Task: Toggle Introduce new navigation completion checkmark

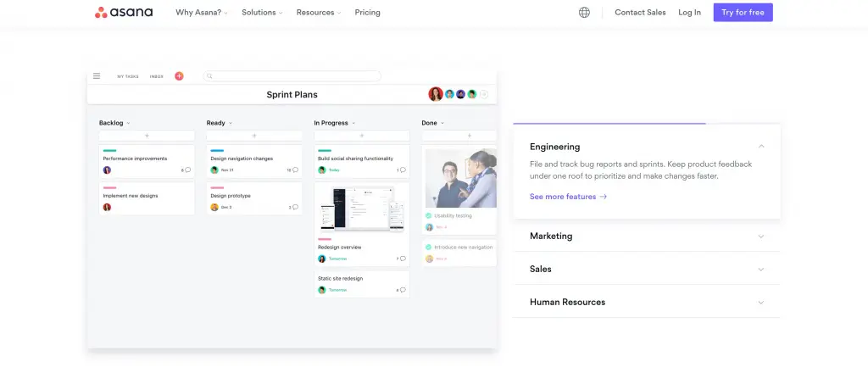Action: pyautogui.click(x=428, y=248)
